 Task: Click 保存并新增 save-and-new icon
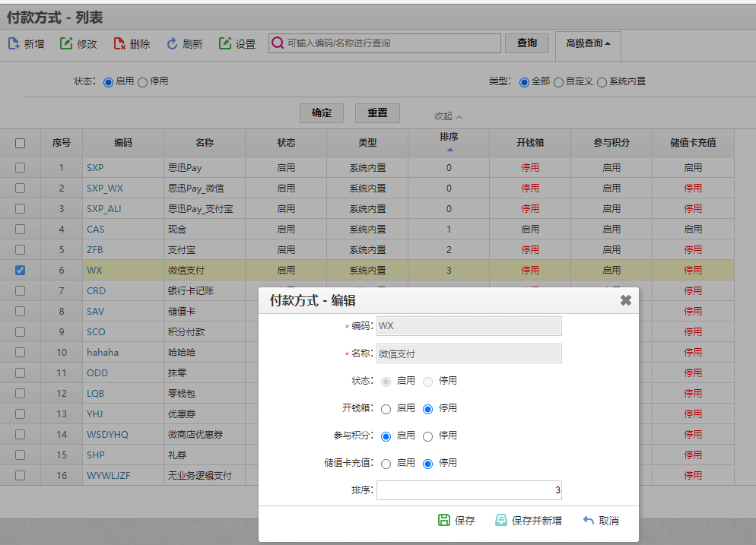coord(501,521)
